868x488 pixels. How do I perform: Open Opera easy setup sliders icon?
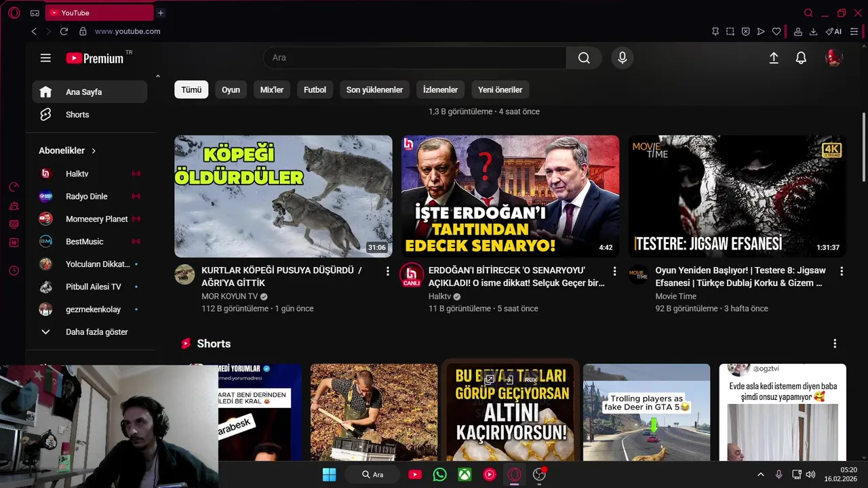(x=854, y=31)
